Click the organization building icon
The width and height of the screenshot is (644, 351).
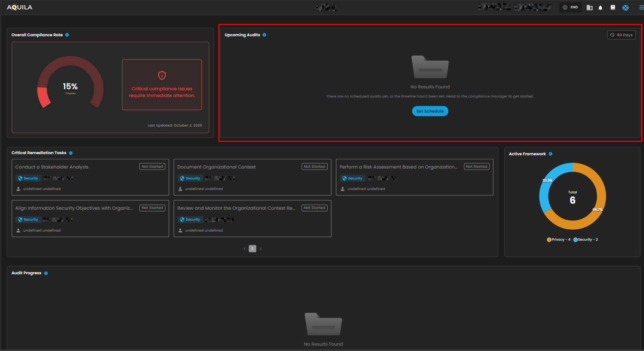click(589, 8)
